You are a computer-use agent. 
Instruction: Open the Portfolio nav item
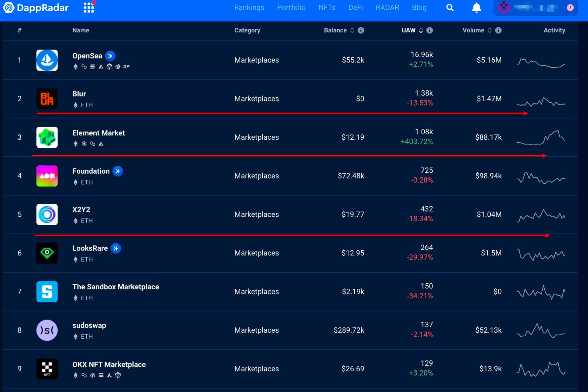[x=291, y=8]
